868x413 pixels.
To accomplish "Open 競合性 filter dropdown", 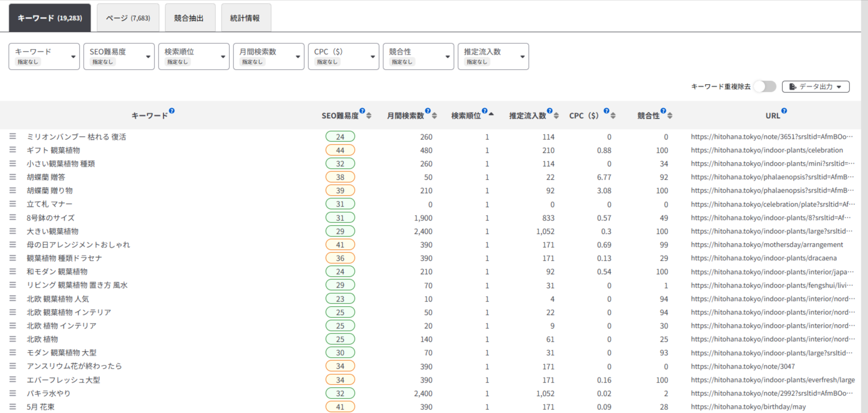I will pos(419,56).
